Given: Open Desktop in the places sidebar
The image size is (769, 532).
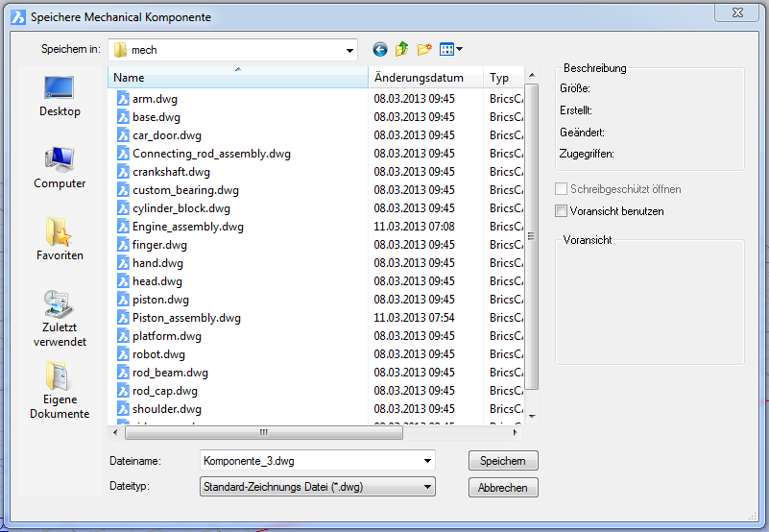Looking at the screenshot, I should click(x=60, y=96).
